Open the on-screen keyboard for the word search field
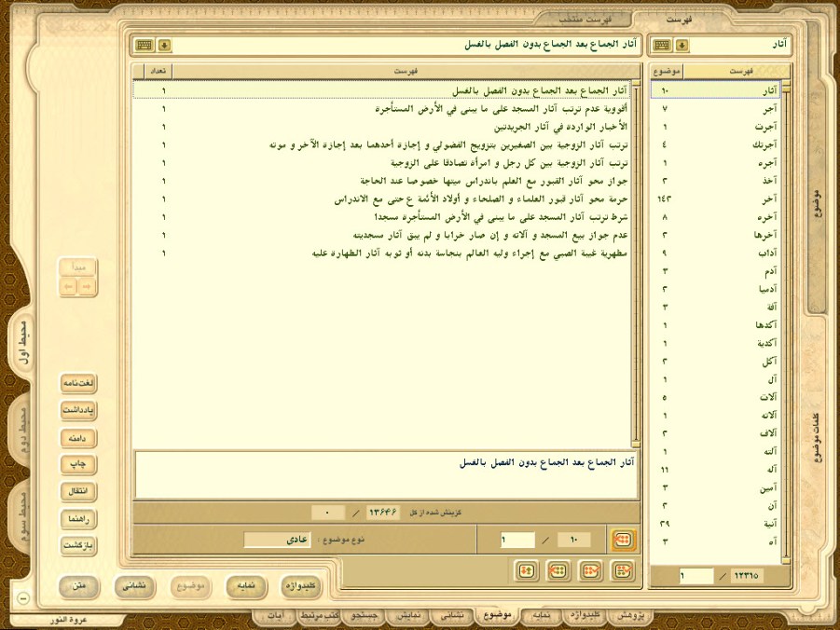This screenshot has height=630, width=840. (661, 45)
